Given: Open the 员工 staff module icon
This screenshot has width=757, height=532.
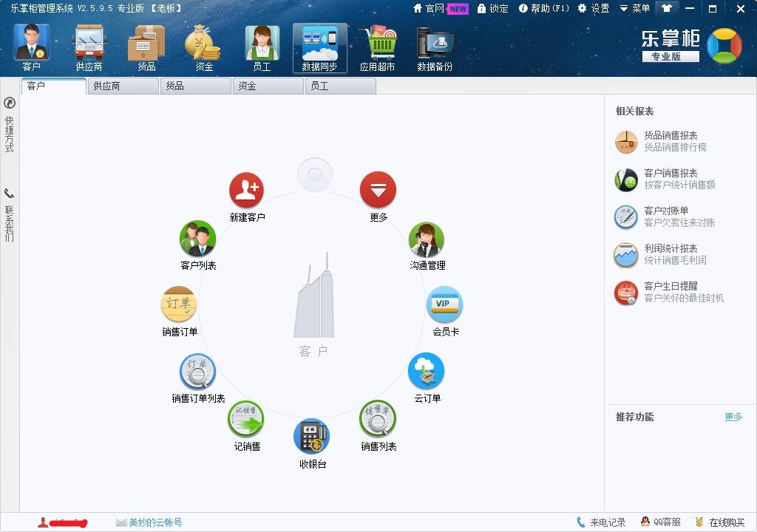Looking at the screenshot, I should coord(262,48).
